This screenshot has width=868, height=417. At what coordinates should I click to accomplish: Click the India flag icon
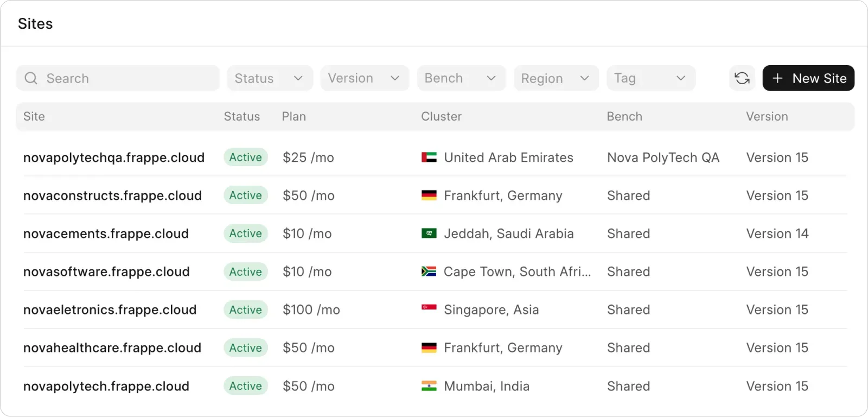tap(429, 386)
